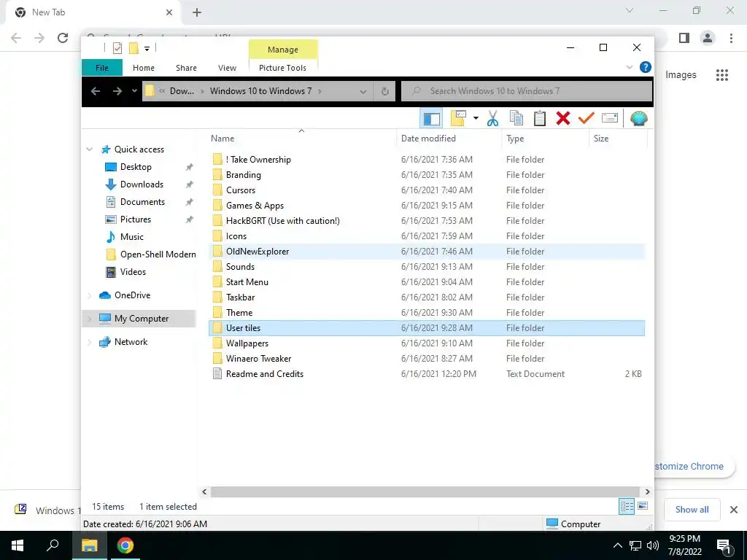
Task: Click the taskbar search magnifier icon
Action: coord(53,545)
